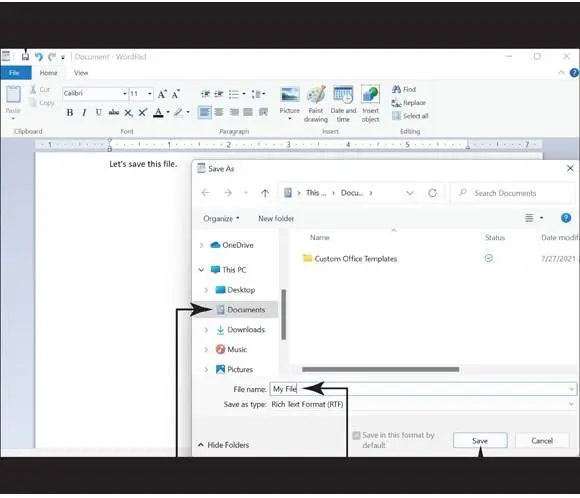
Task: Center the paragraph text
Action: click(x=219, y=112)
